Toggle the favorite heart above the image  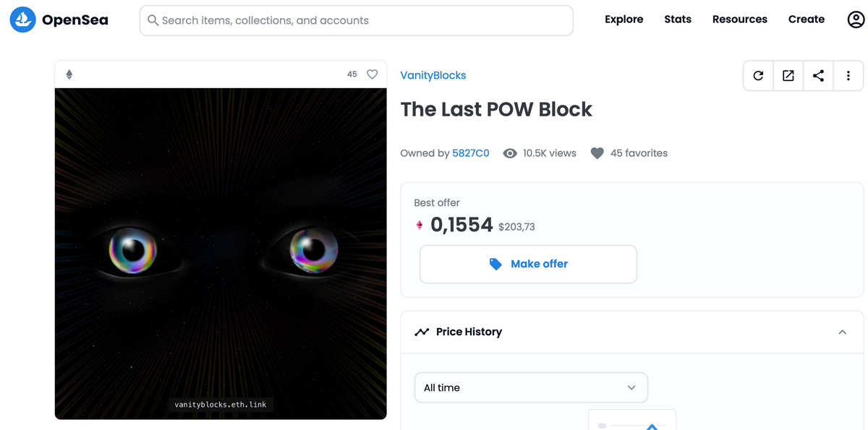(373, 74)
